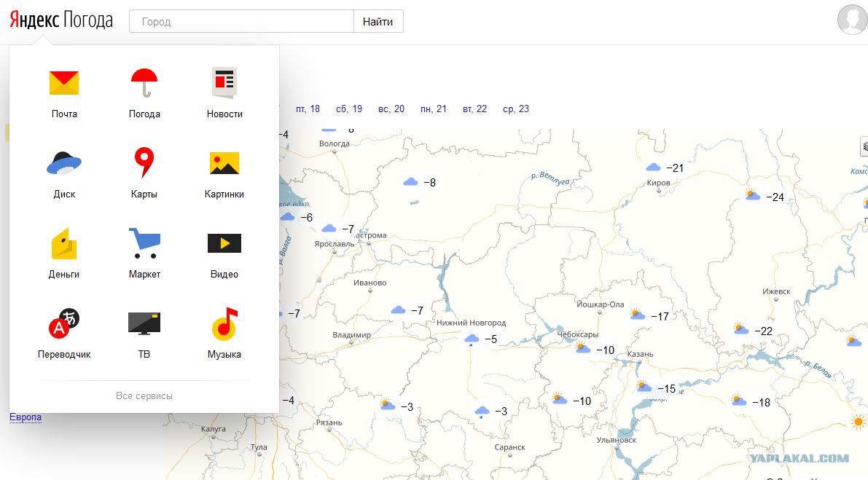
Task: Click the weather icon beside −18
Action: 738,400
